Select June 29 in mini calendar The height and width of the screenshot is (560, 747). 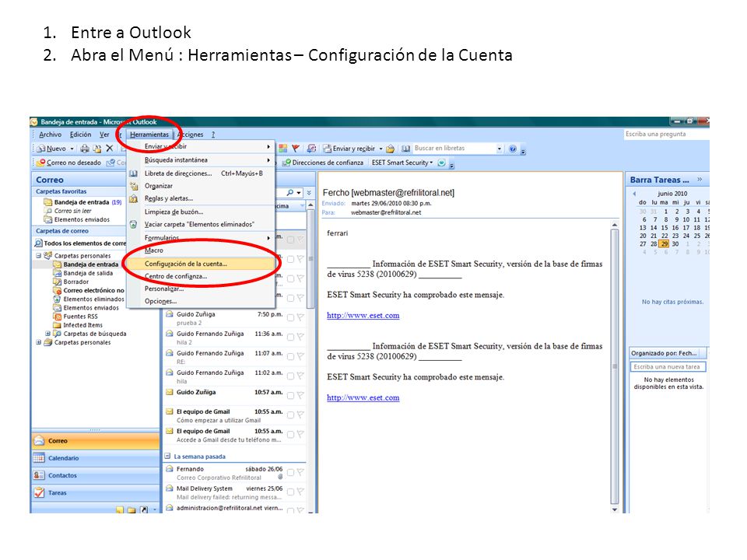click(664, 243)
